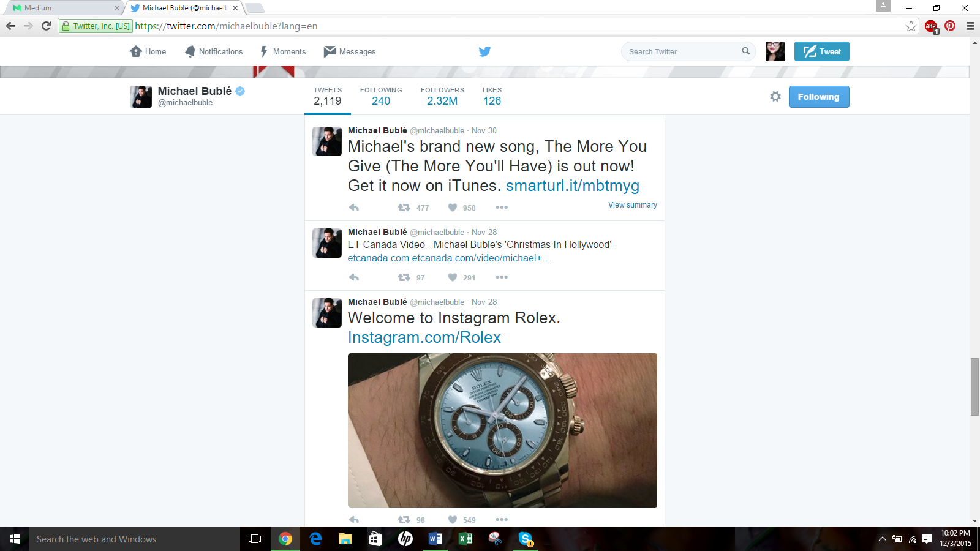Retweet the Rolex tweet
Viewport: 980px width, 551px height.
pyautogui.click(x=404, y=520)
